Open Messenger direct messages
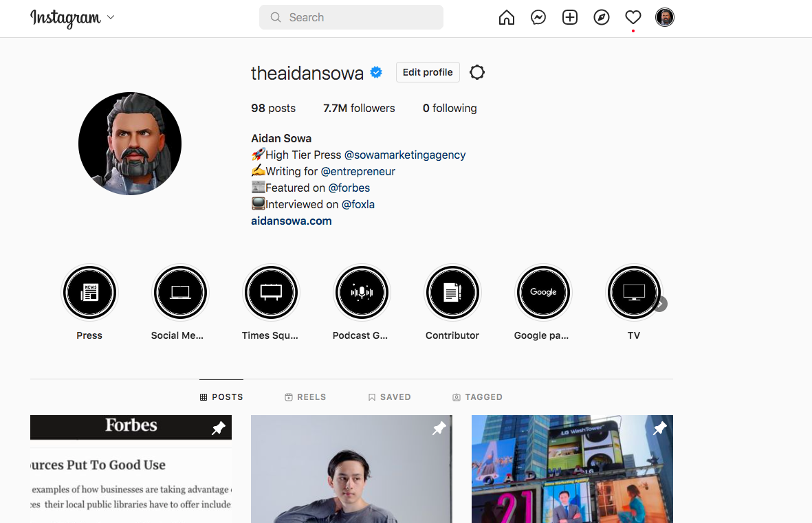Viewport: 812px width, 523px height. pos(538,18)
